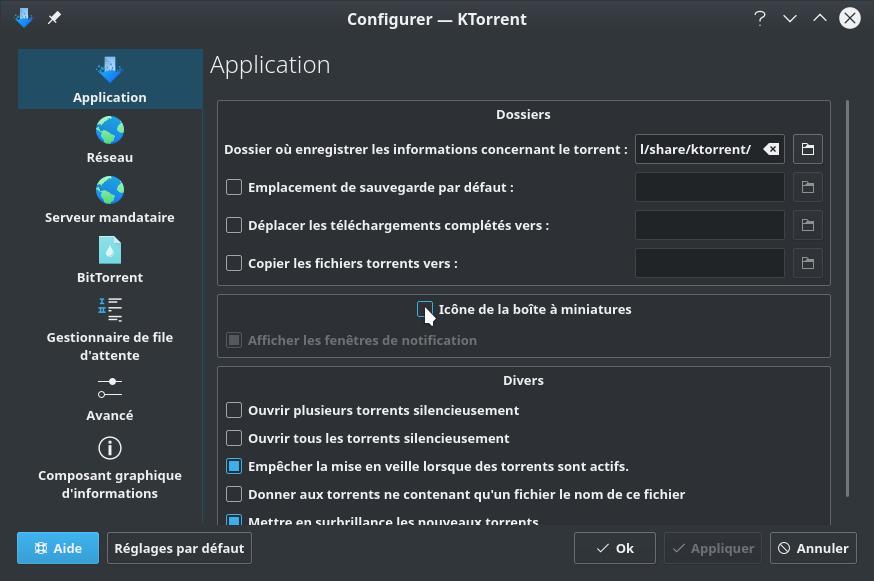The image size is (874, 581).
Task: Click Réglages par défaut button
Action: click(179, 548)
